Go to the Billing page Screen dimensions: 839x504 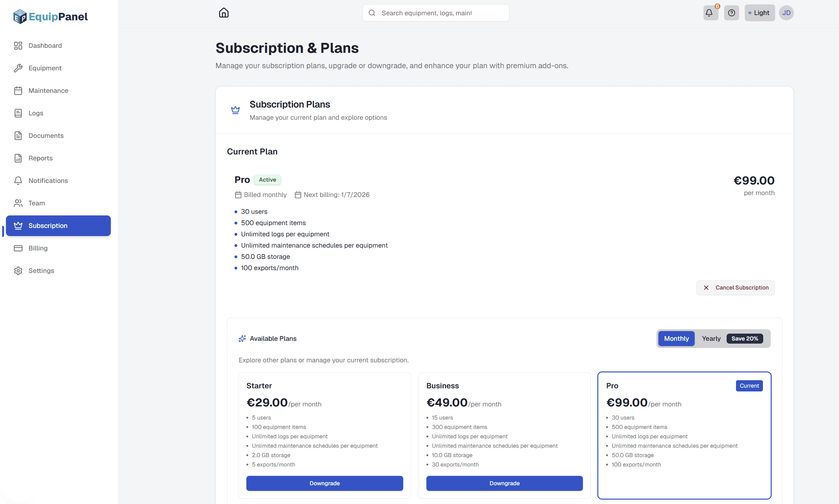tap(38, 248)
